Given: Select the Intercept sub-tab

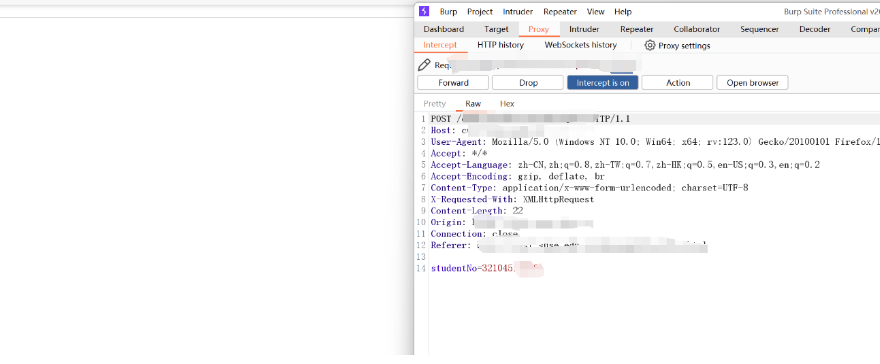Looking at the screenshot, I should pyautogui.click(x=440, y=45).
